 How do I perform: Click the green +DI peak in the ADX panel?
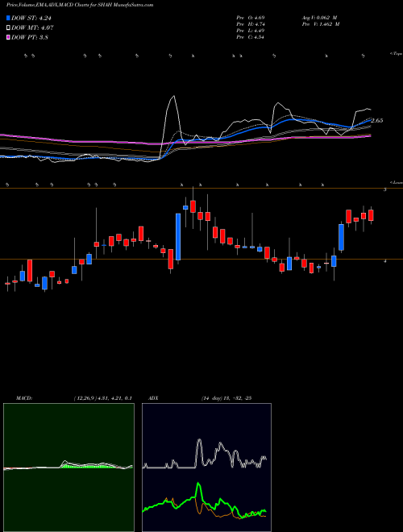198,483
